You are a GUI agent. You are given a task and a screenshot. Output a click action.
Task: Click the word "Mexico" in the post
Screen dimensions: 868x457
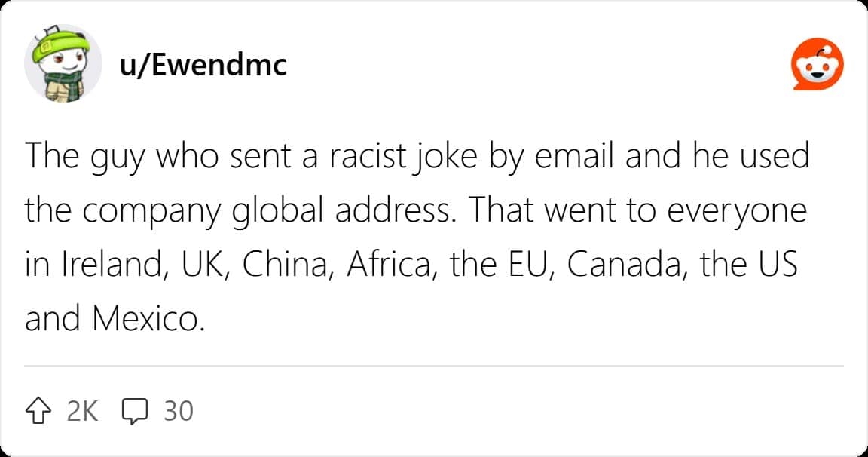pos(147,319)
